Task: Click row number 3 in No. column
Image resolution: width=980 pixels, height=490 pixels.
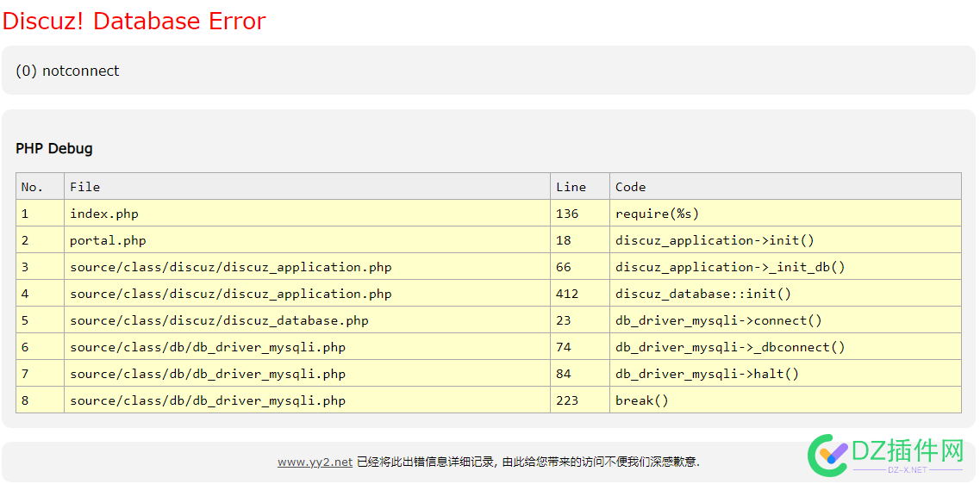Action: point(40,267)
